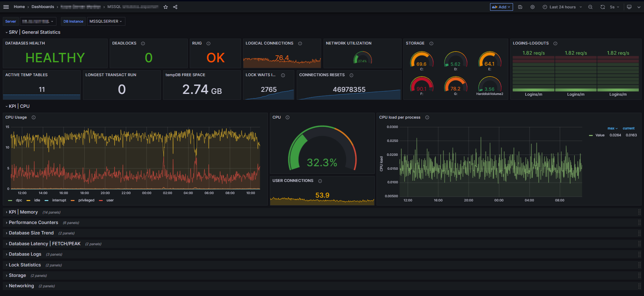Open the hamburger navigation menu
The image size is (644, 296).
[6, 7]
